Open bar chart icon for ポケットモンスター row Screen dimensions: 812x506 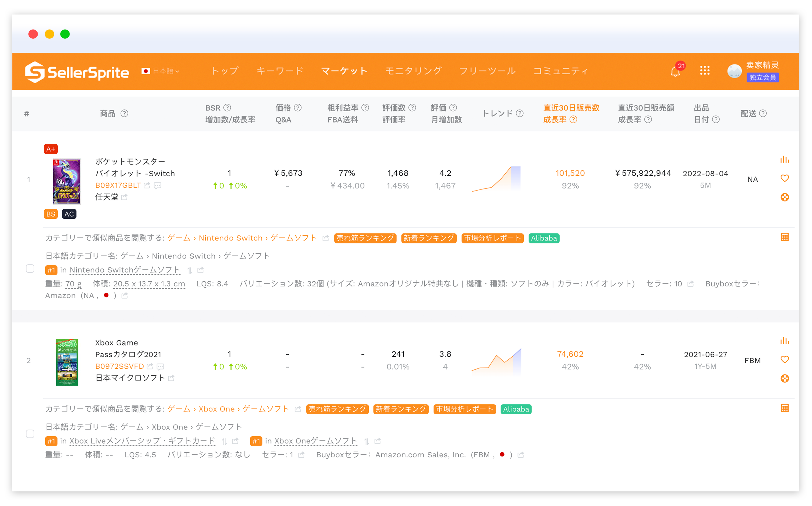[x=784, y=160]
